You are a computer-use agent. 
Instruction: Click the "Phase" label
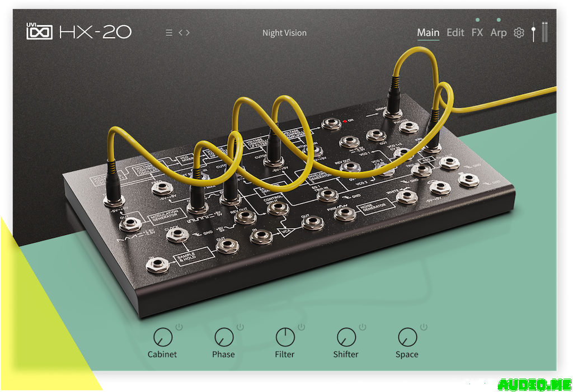coord(224,355)
